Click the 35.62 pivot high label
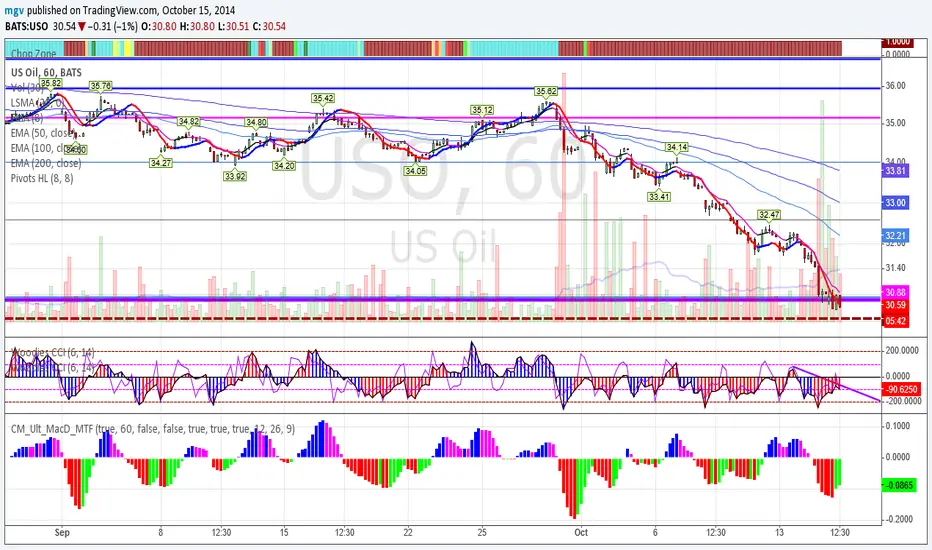The width and height of the screenshot is (932, 550). (x=546, y=91)
